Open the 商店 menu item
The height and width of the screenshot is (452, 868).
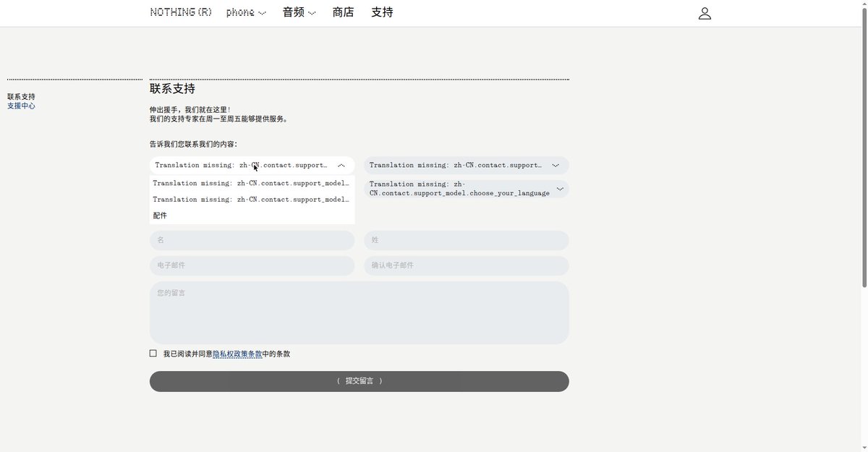(x=343, y=12)
